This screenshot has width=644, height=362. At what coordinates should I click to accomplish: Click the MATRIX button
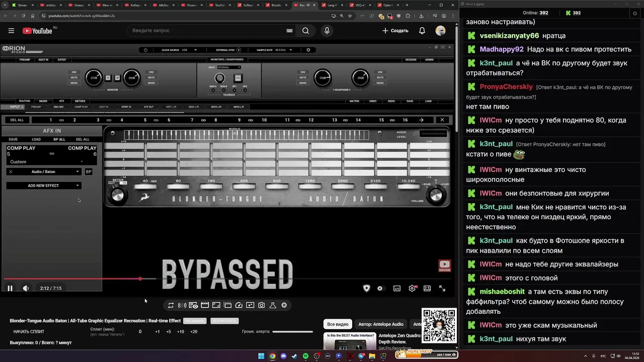coord(355,101)
